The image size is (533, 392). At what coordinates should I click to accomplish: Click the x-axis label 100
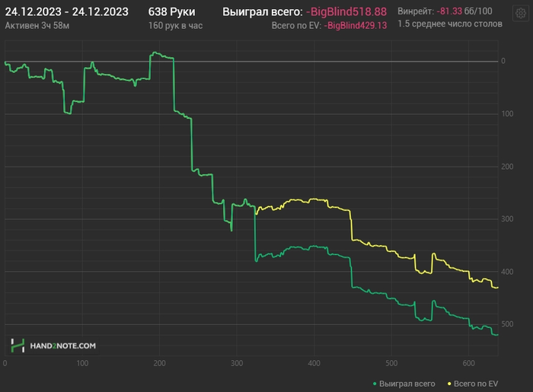pos(82,363)
